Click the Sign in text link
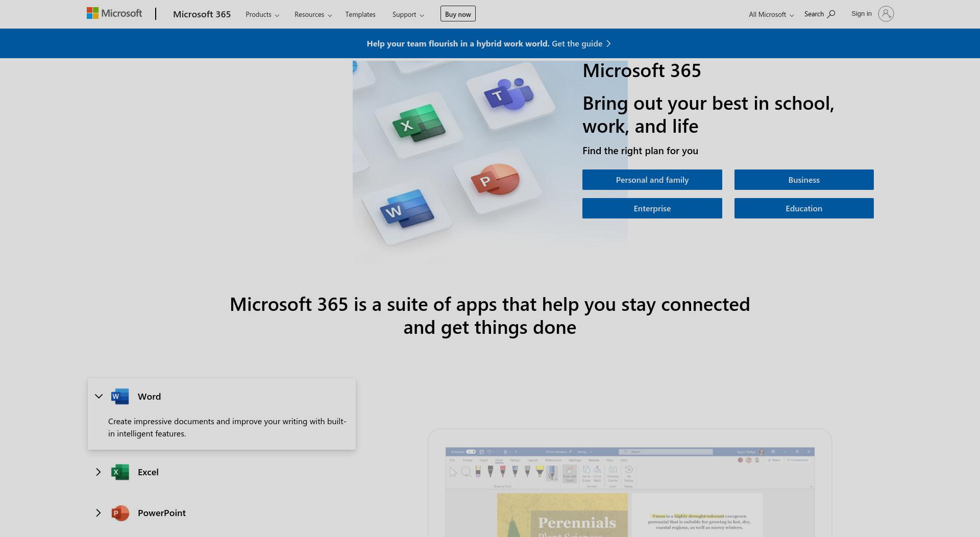The height and width of the screenshot is (537, 980). point(861,14)
